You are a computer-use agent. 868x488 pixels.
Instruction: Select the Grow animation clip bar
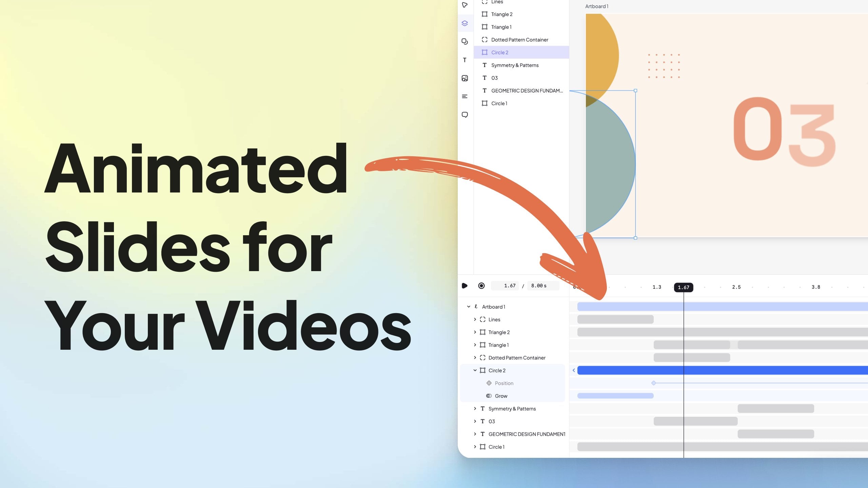coord(615,396)
